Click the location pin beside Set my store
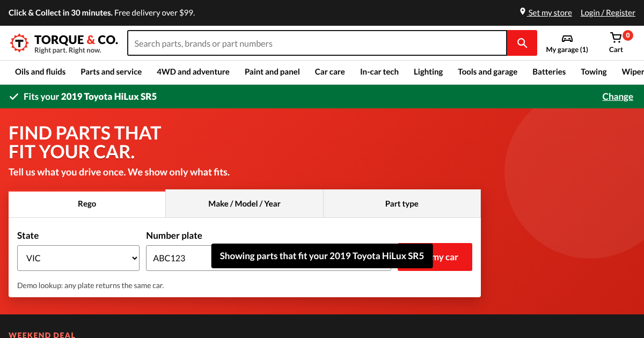The height and width of the screenshot is (338, 644). (523, 12)
